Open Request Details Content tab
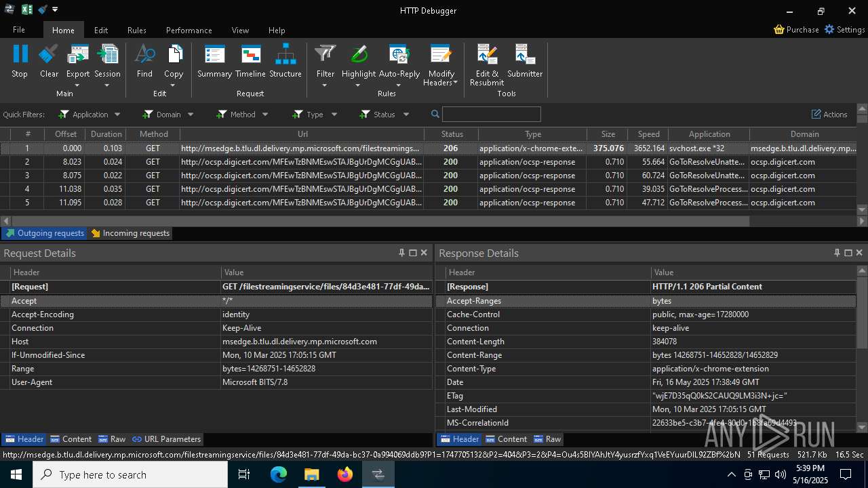This screenshot has width=868, height=488. point(71,439)
